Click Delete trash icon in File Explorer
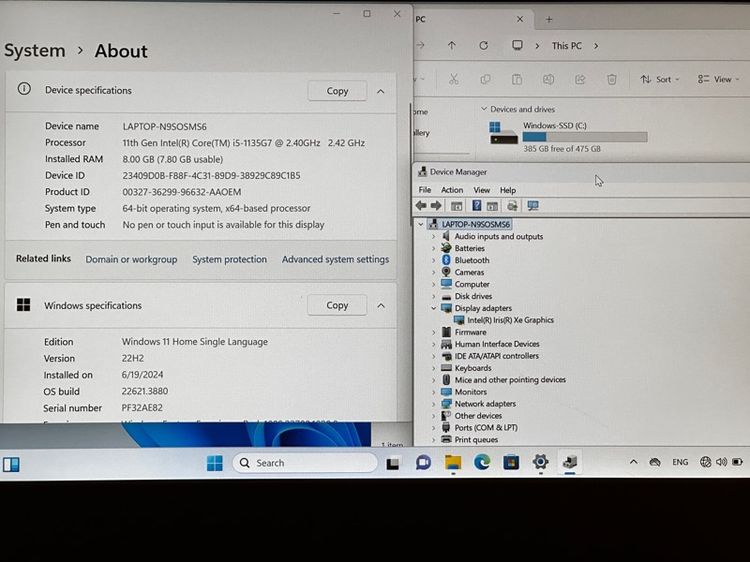This screenshot has width=750, height=562. pyautogui.click(x=611, y=79)
